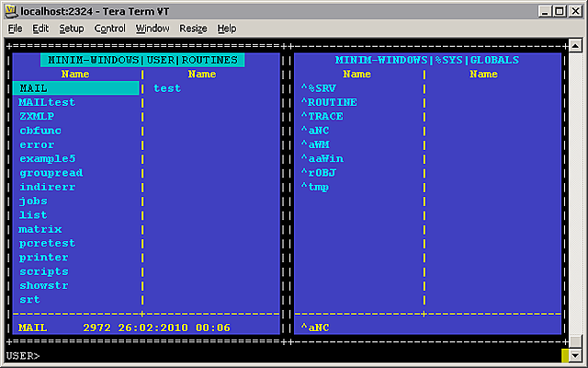The image size is (588, 368).
Task: Select the highlighted MAIL routine row
Action: (x=75, y=88)
